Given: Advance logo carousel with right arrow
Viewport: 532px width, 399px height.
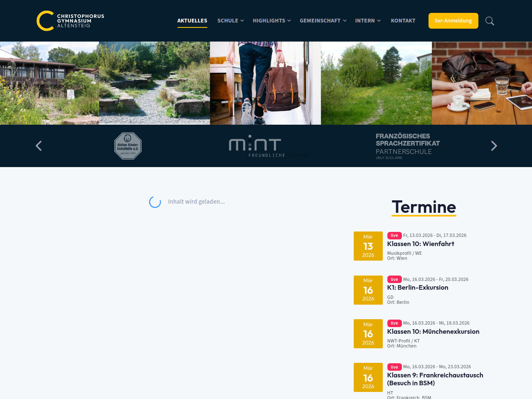Looking at the screenshot, I should click(x=494, y=146).
